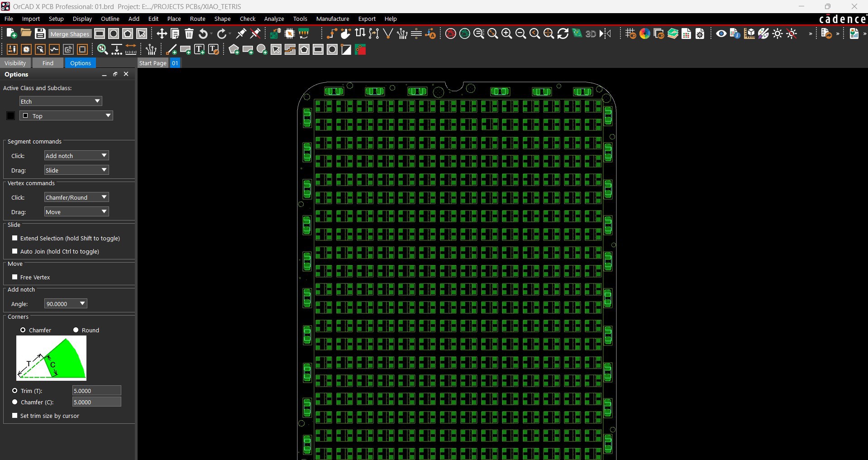Open the Manufacture menu
The width and height of the screenshot is (868, 460).
pyautogui.click(x=332, y=19)
